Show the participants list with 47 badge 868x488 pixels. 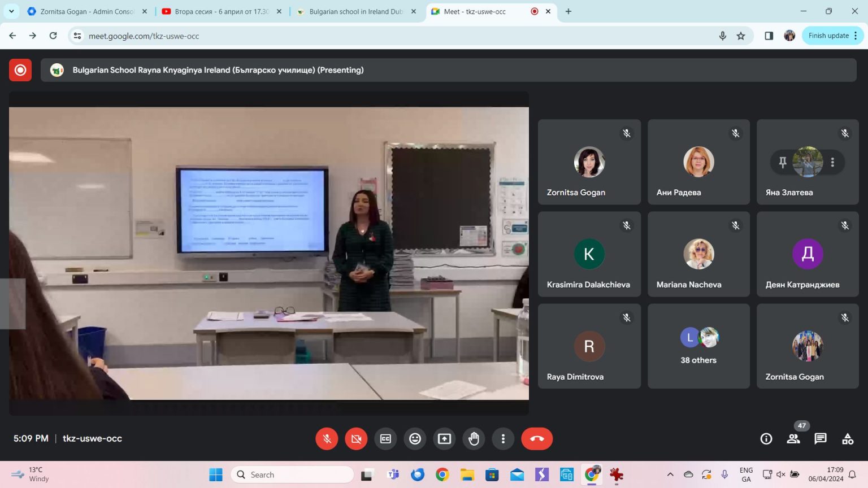[x=793, y=439]
